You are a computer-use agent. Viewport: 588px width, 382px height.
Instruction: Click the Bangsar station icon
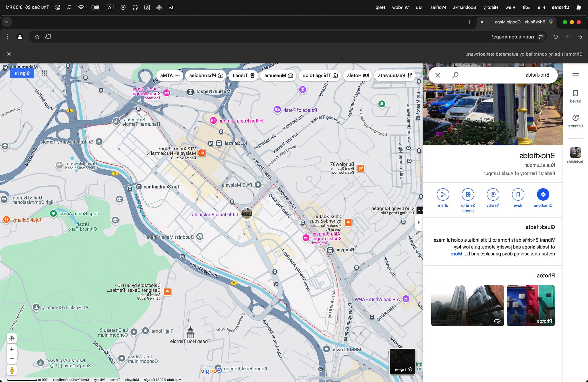click(x=330, y=250)
